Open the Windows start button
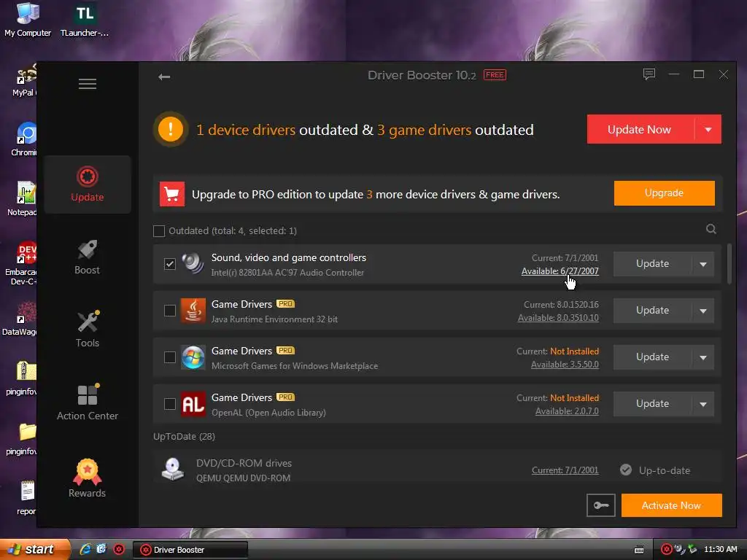This screenshot has height=560, width=747. (x=34, y=549)
